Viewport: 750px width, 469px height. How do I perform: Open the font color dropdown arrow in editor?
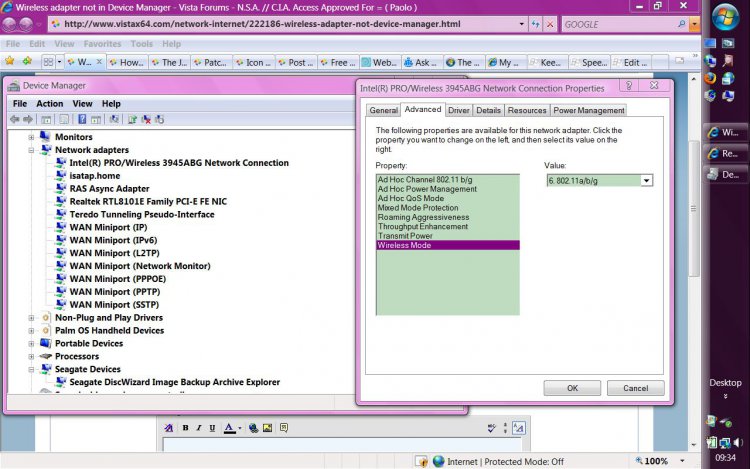(x=240, y=428)
